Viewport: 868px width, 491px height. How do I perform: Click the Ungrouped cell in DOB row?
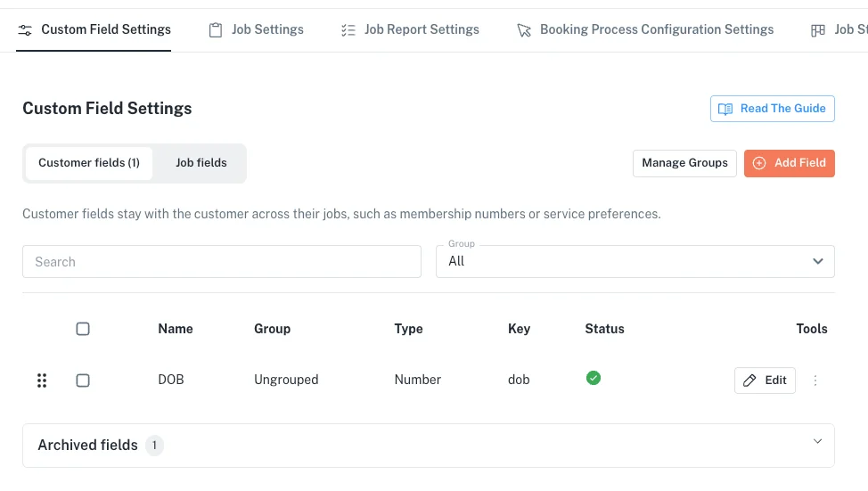tap(286, 380)
